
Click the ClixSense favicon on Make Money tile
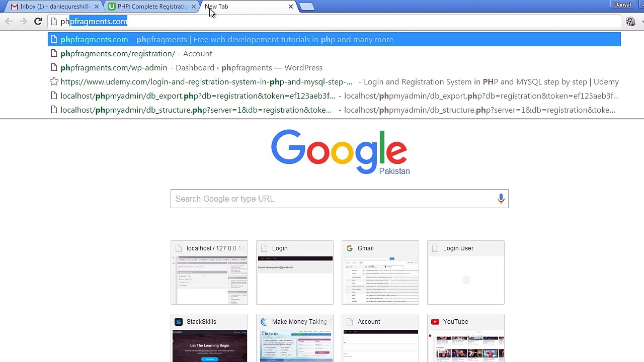[x=264, y=322]
